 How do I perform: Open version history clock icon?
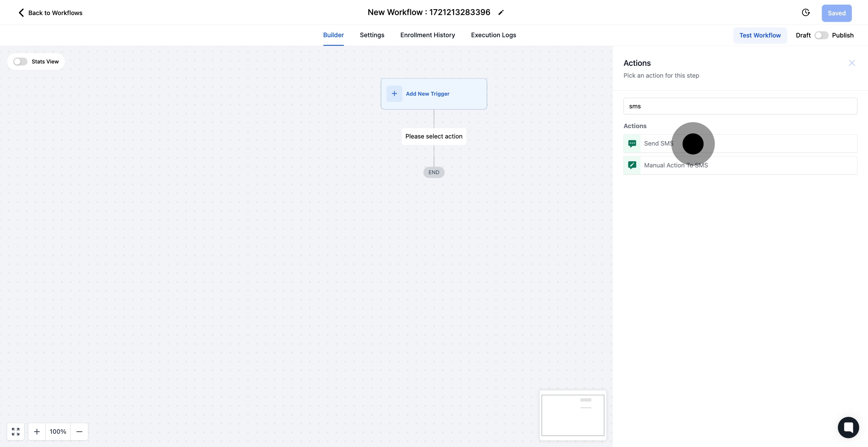(x=806, y=13)
